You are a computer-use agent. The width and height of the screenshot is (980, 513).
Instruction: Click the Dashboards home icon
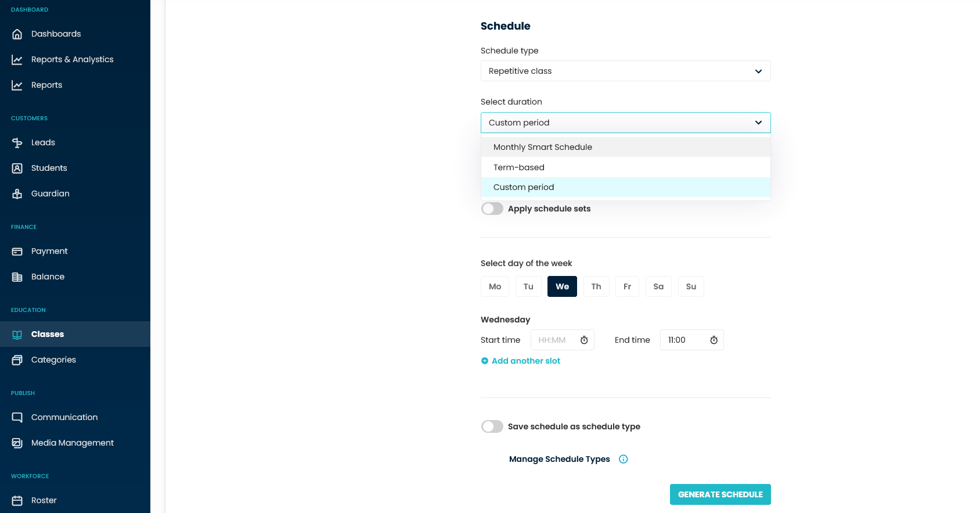(17, 34)
